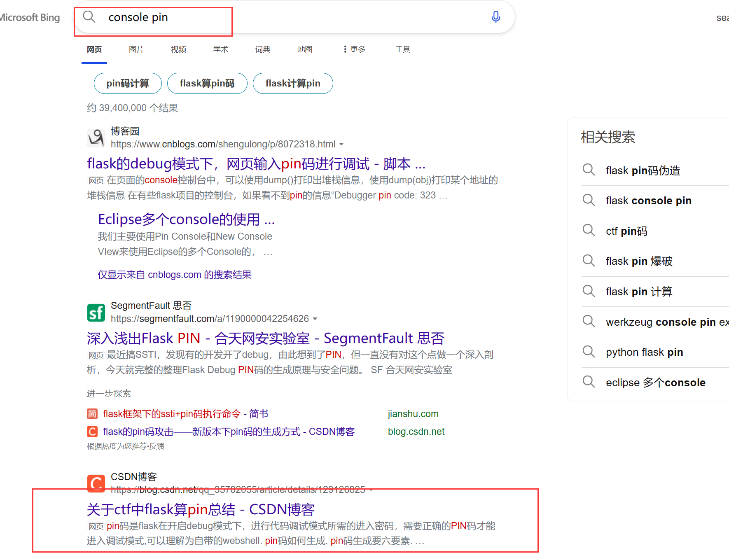Select the 网页 tab
This screenshot has width=729, height=560.
(94, 49)
